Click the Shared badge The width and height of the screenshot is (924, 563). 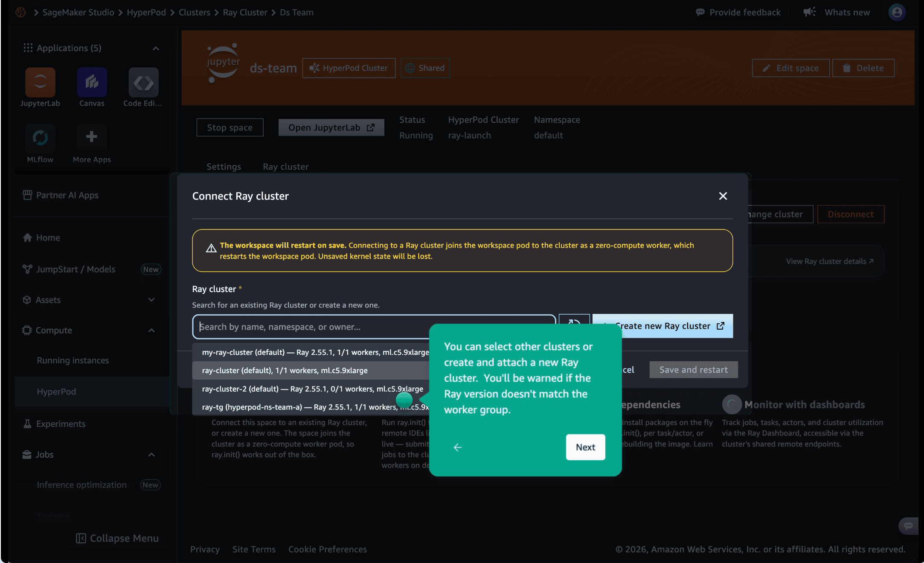pyautogui.click(x=425, y=68)
